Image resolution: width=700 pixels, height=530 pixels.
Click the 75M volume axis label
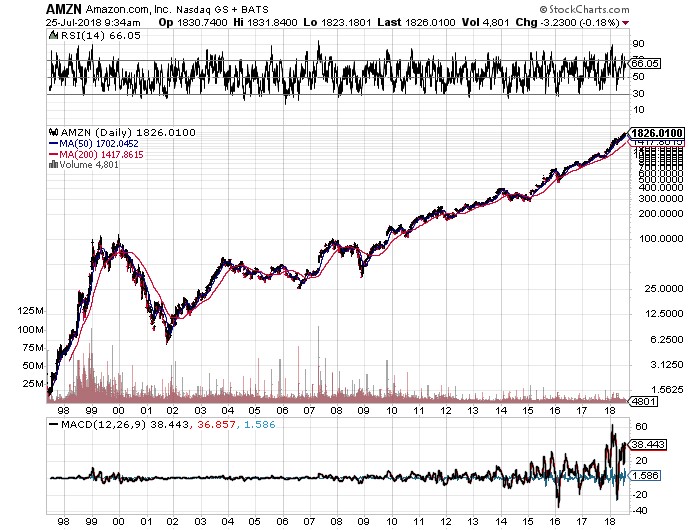[x=33, y=348]
